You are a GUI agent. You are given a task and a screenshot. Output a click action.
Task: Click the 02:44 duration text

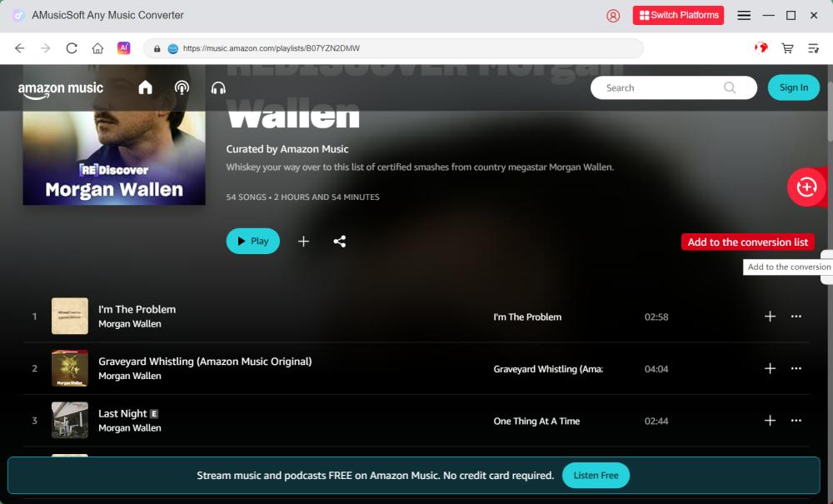[656, 422]
